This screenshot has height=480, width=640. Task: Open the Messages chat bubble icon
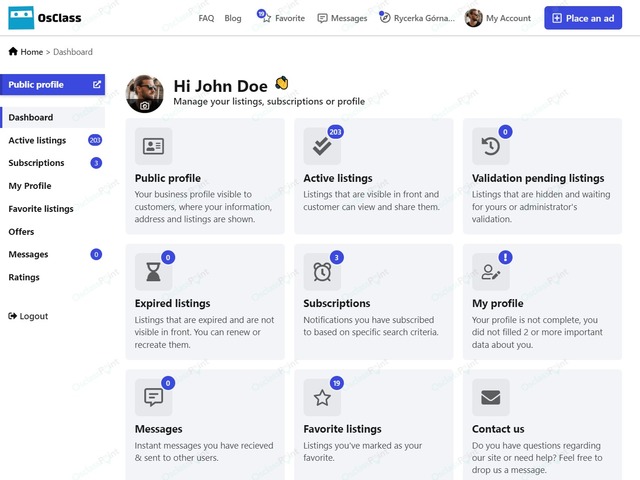[153, 397]
